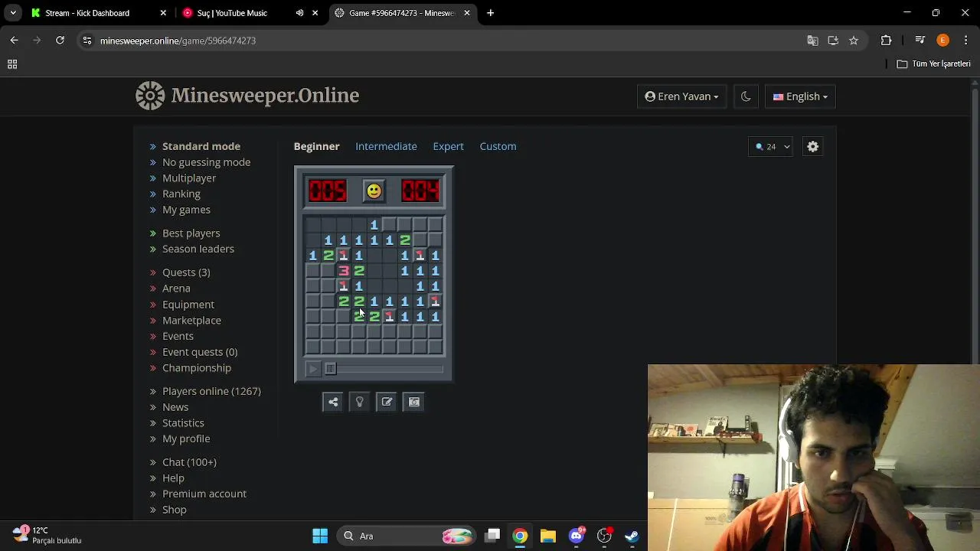The image size is (980, 551).
Task: Click the browser back arrow
Action: point(15,41)
